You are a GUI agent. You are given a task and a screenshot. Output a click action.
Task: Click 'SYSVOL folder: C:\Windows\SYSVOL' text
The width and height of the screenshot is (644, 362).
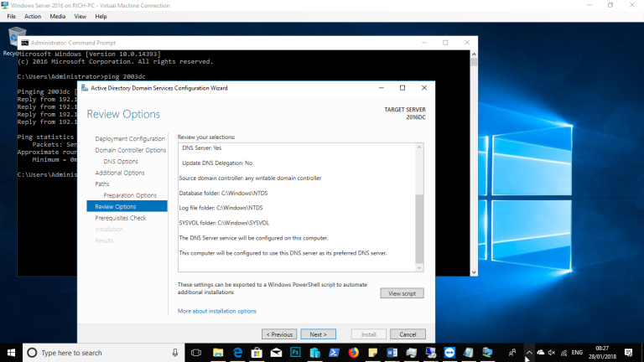[224, 223]
